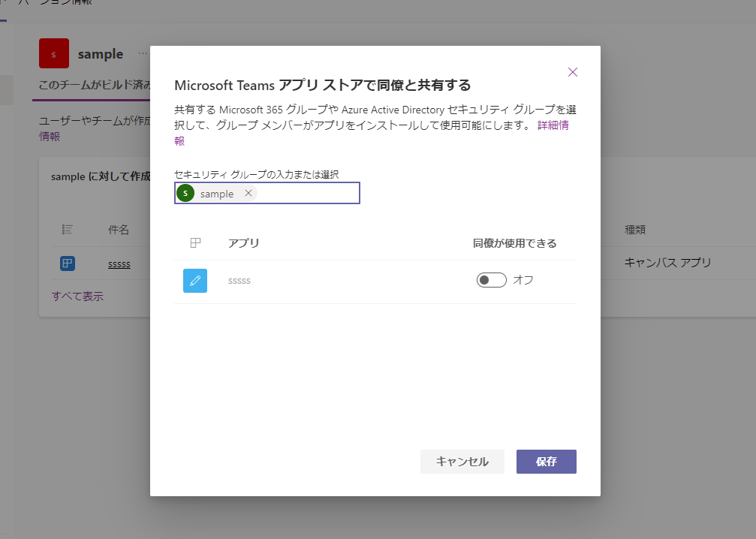Click the 同僚が使用できる column header
This screenshot has width=756, height=539.
tap(514, 243)
